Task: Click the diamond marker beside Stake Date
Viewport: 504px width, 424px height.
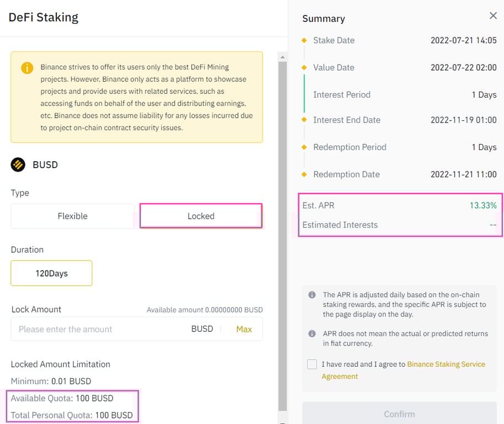Action: [304, 40]
